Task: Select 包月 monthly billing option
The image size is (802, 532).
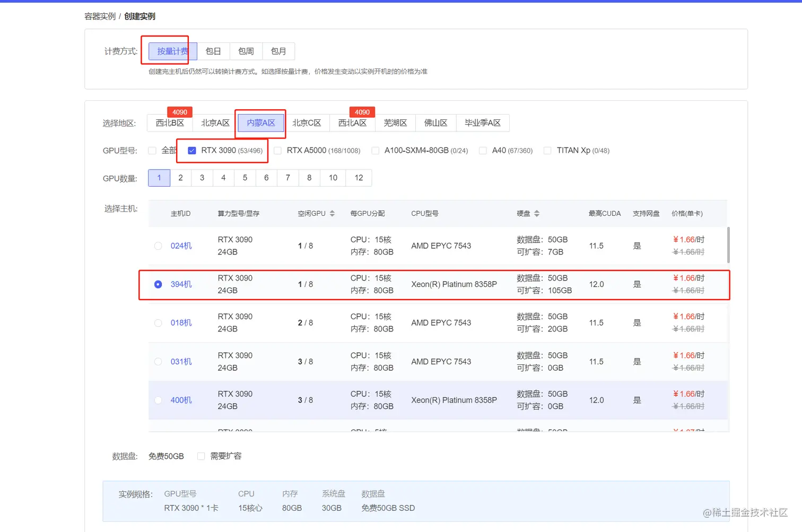Action: tap(278, 51)
